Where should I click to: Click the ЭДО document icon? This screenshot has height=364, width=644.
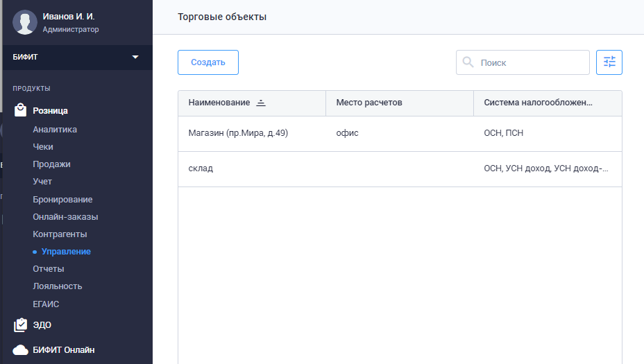click(x=20, y=324)
